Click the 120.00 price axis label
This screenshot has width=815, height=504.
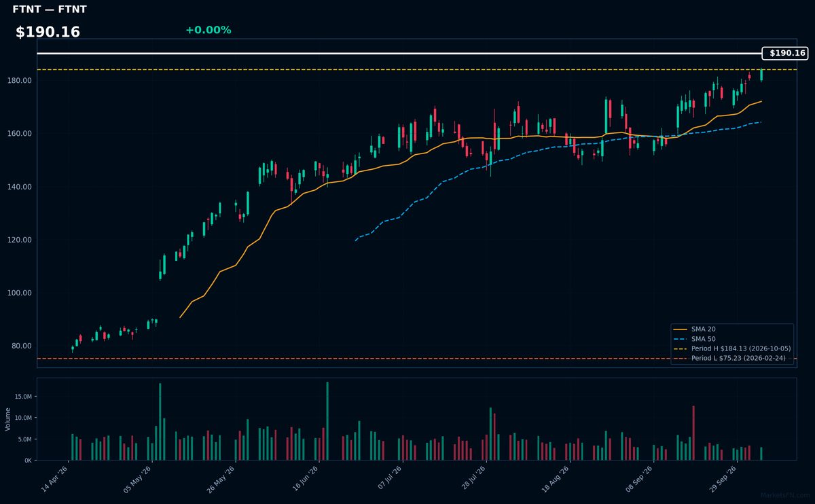[x=20, y=240]
